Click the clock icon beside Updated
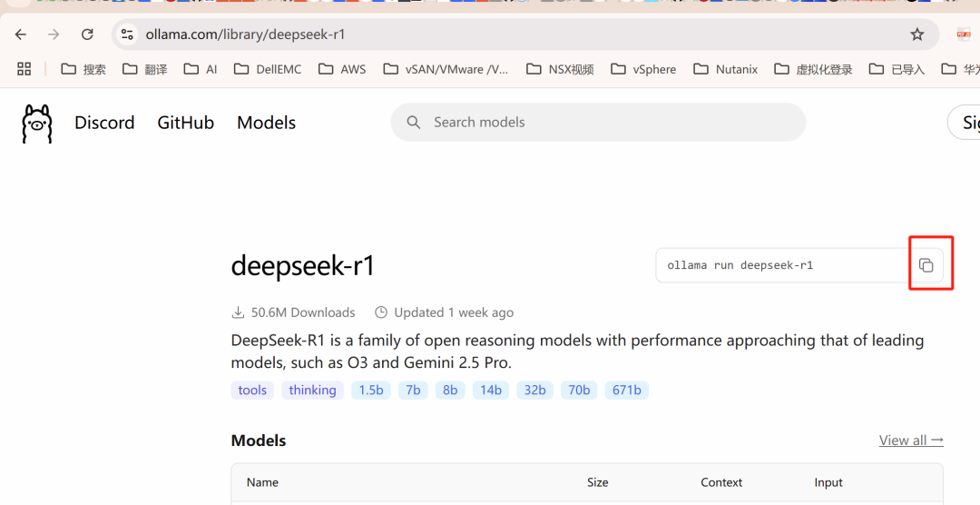 click(x=380, y=312)
